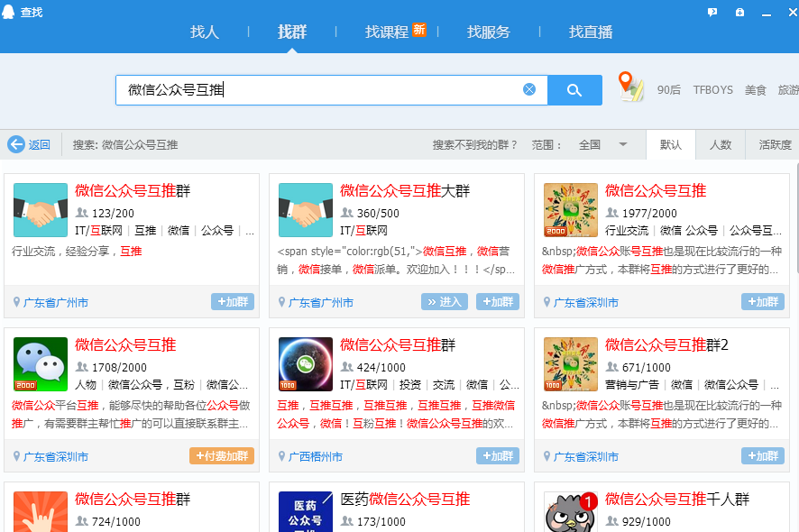The width and height of the screenshot is (799, 532).
Task: Sort results by 默认
Action: point(671,144)
